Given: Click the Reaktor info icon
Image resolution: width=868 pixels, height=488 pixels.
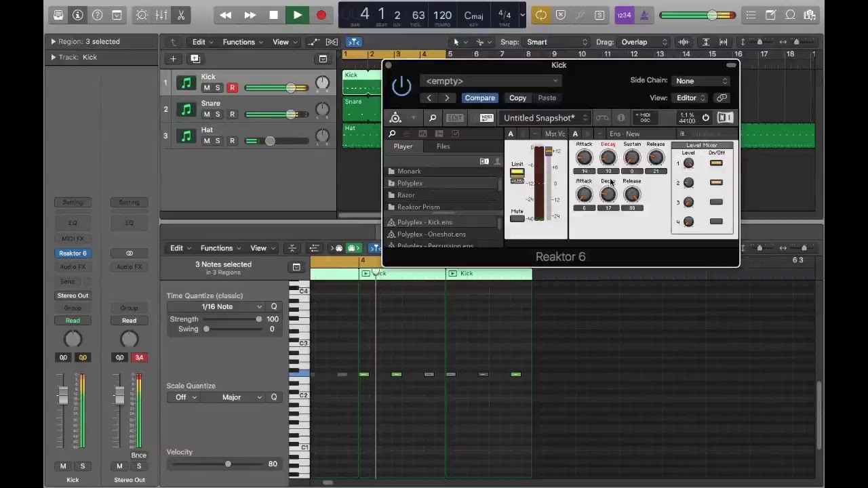Looking at the screenshot, I should [x=620, y=118].
